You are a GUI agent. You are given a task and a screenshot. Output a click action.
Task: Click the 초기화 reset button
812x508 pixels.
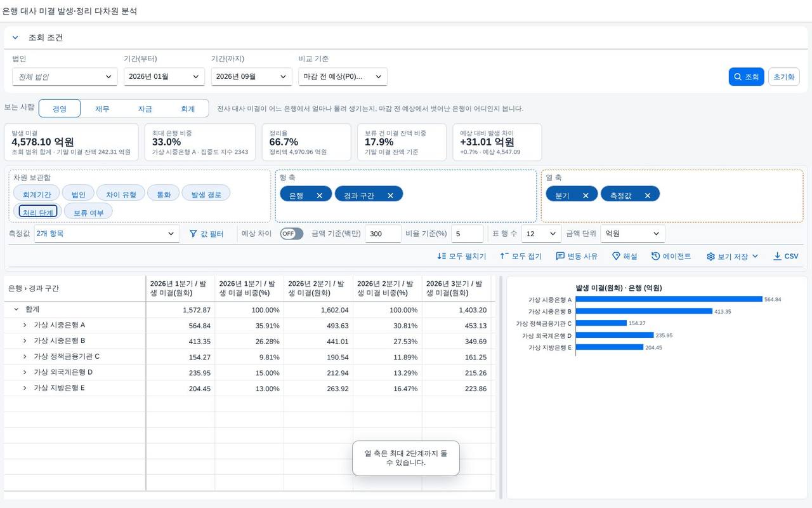coord(783,77)
